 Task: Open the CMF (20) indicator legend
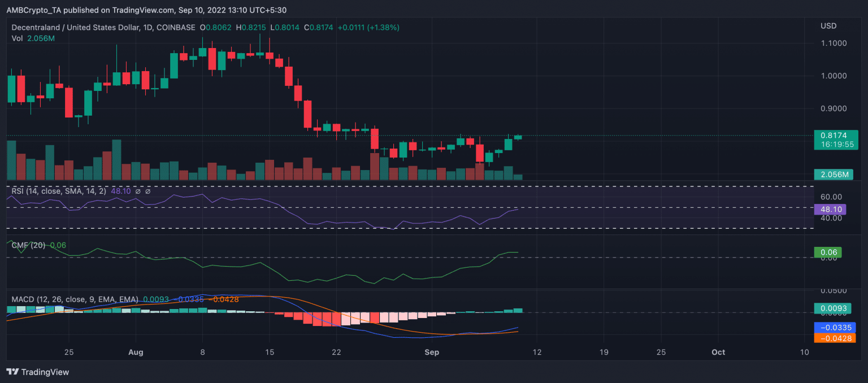(29, 245)
